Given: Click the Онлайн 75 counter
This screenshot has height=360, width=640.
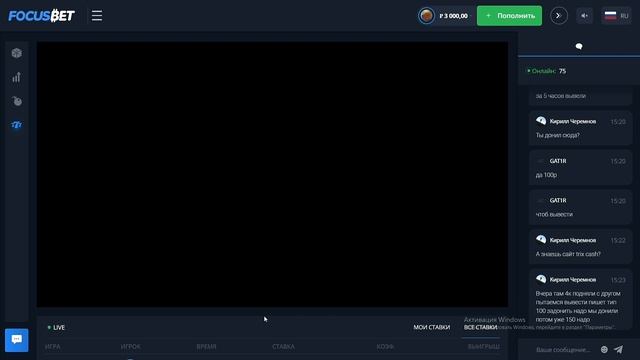Looking at the screenshot, I should (x=547, y=71).
